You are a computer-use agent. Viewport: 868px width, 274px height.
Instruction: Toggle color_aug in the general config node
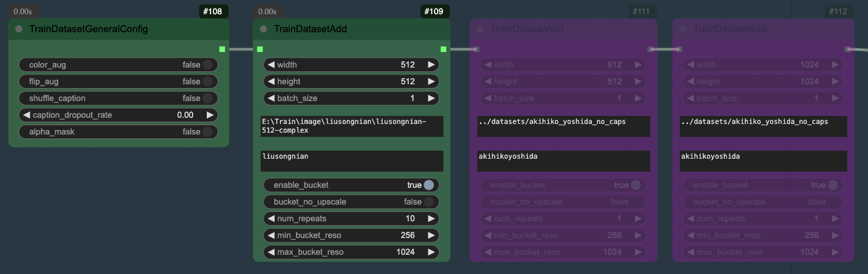click(x=118, y=64)
